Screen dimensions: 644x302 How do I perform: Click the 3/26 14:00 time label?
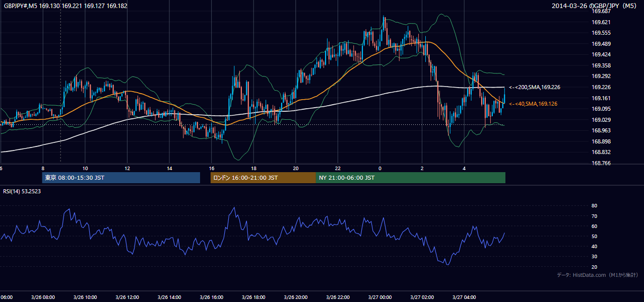[169, 297]
